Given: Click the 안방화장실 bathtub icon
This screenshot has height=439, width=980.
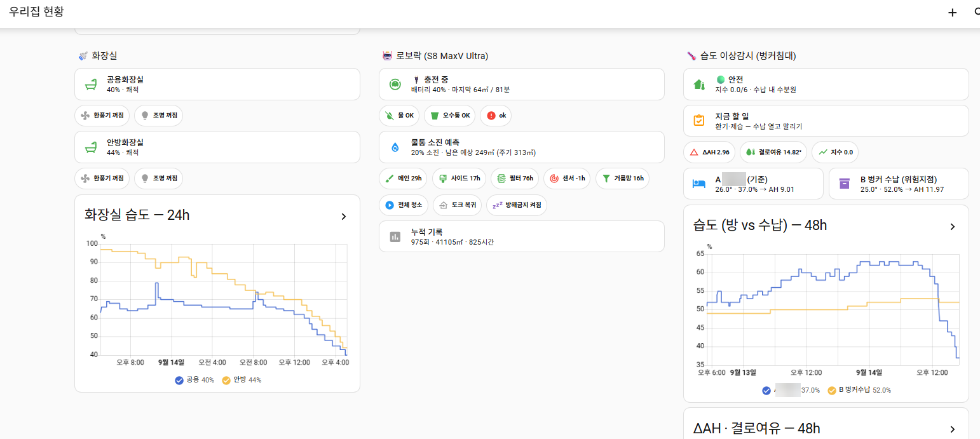Looking at the screenshot, I should click(x=90, y=147).
